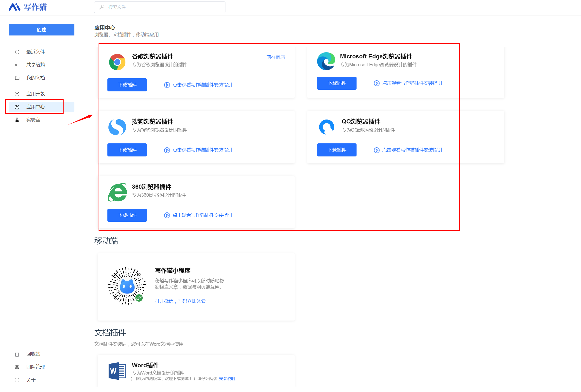The height and width of the screenshot is (392, 581).
Task: Download the QQ浏览器插件
Action: coord(337,150)
